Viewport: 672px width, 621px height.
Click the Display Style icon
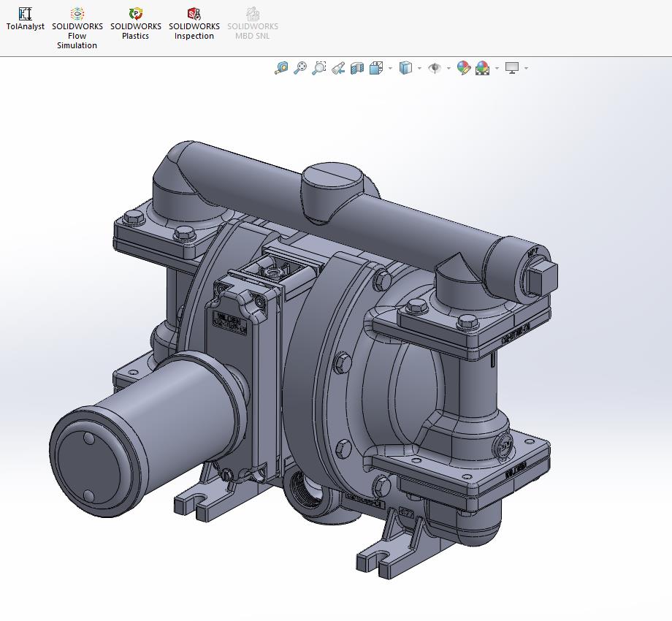click(x=406, y=68)
